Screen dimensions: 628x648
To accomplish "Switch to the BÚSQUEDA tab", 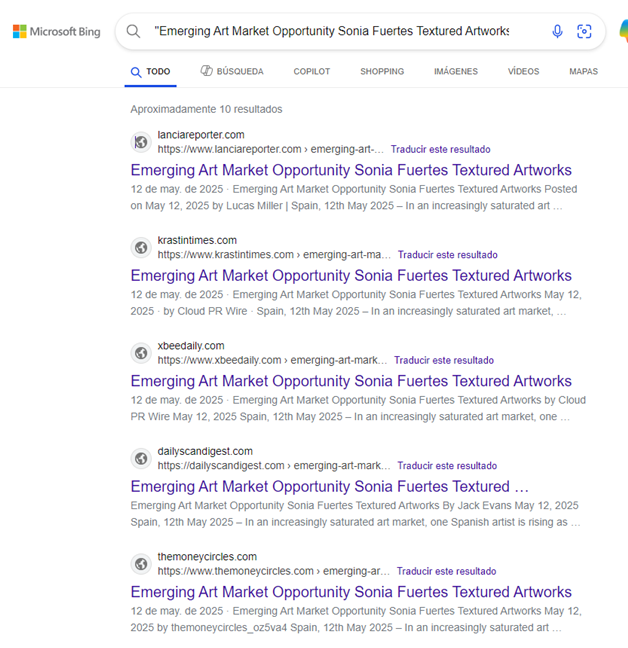I will click(232, 72).
